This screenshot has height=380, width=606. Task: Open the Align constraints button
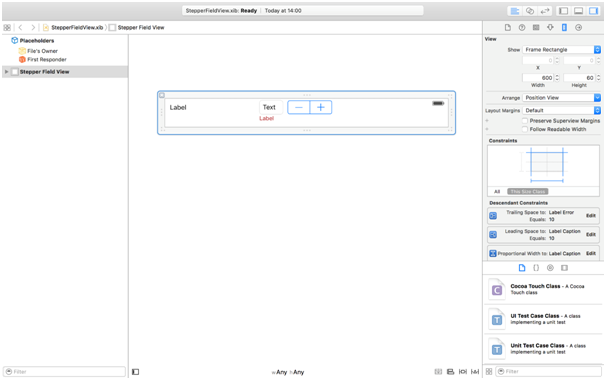450,372
